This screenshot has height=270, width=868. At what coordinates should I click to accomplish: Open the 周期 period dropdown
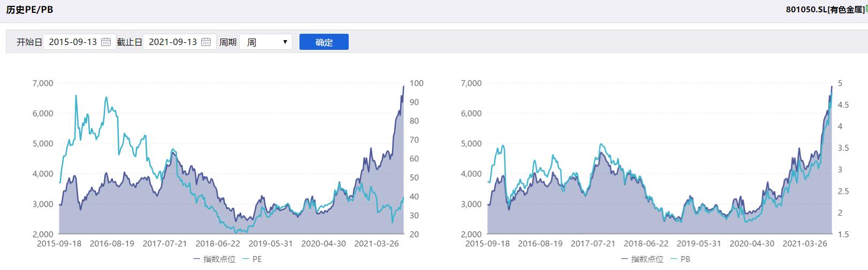(266, 42)
